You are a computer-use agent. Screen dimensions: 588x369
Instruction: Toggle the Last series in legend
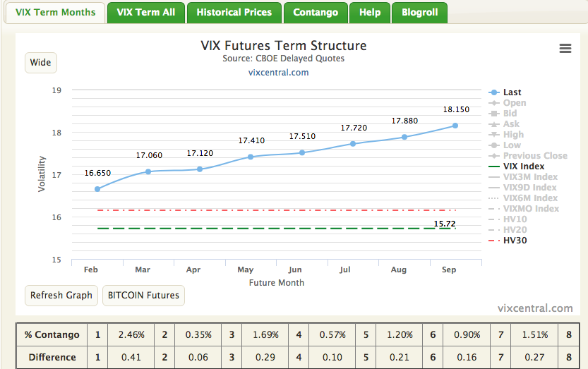[512, 92]
